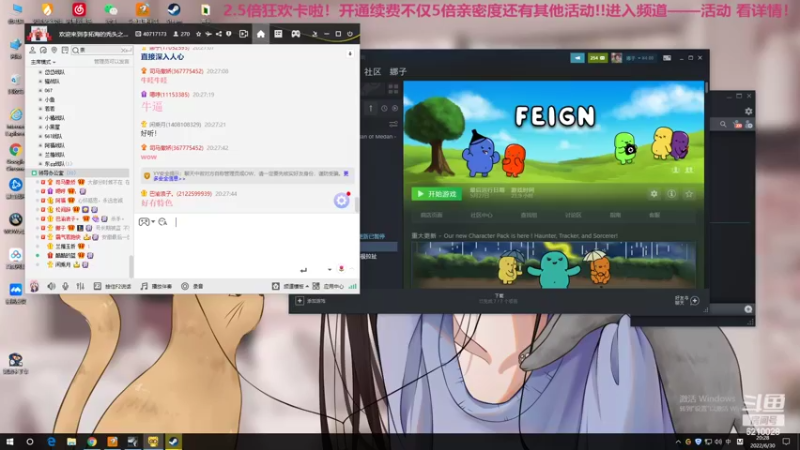Click the YY play accompaniment music button

157,286
